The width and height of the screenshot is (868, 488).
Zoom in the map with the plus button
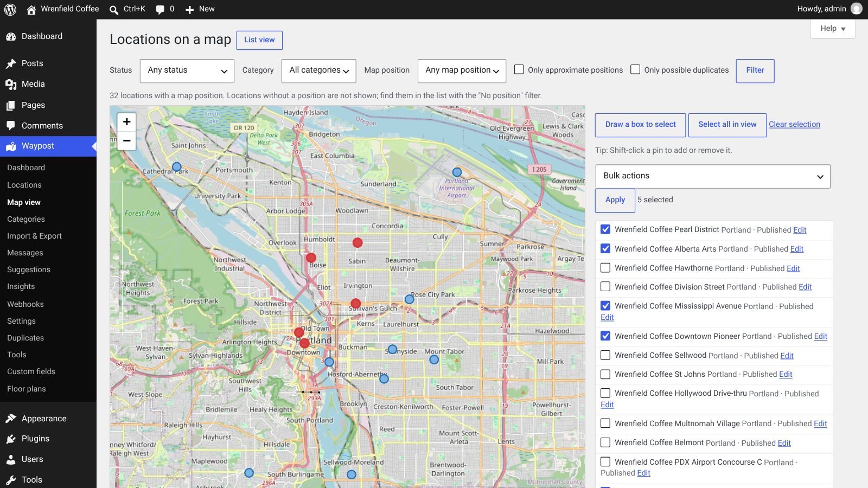point(126,122)
